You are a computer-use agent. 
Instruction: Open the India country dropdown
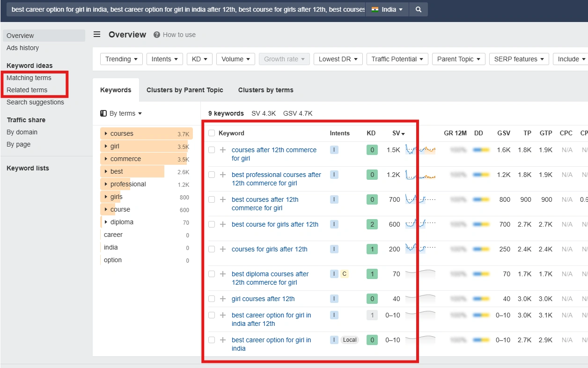[387, 9]
